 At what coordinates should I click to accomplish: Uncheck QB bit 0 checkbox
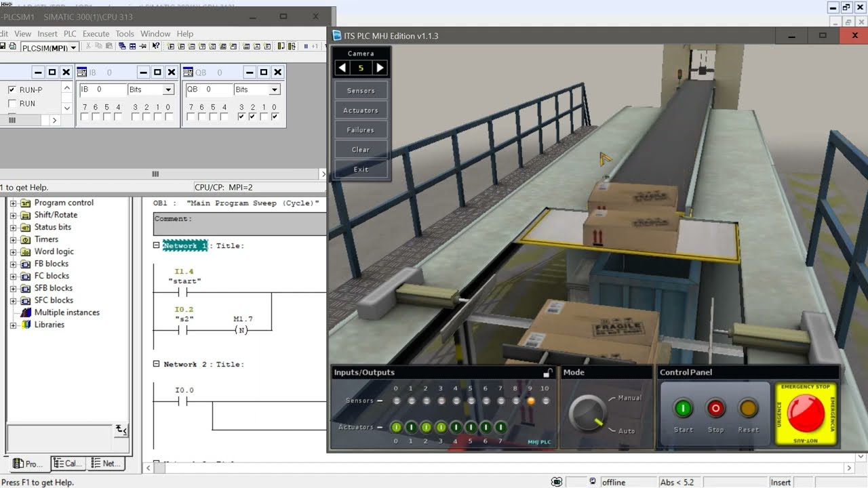(x=275, y=117)
